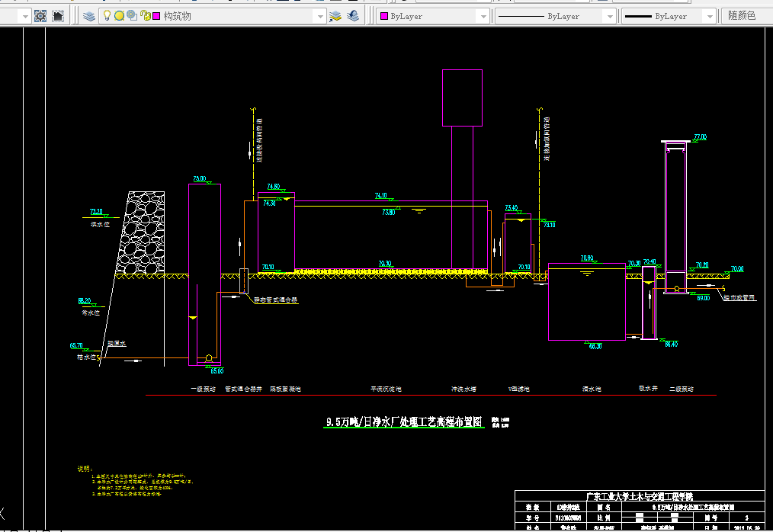Viewport: 773px width, 532px height.
Task: Select the 枯水位 water level label
Action: (86, 357)
